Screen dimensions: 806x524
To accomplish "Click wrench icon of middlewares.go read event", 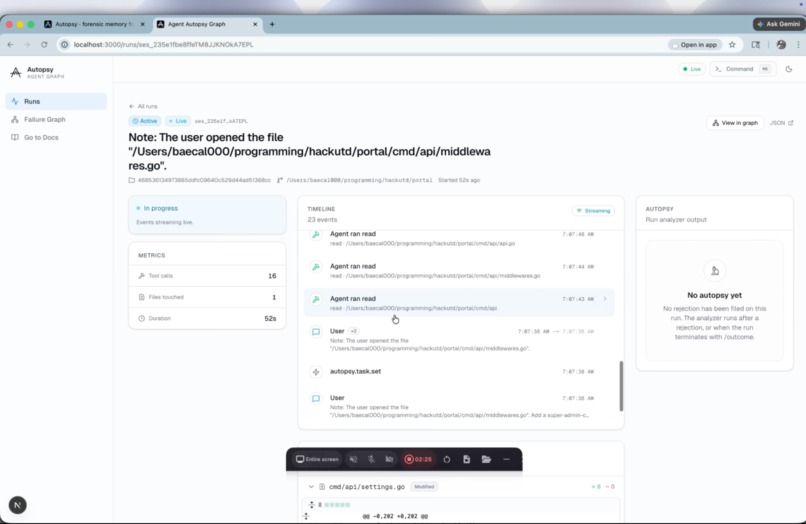I will tap(316, 267).
